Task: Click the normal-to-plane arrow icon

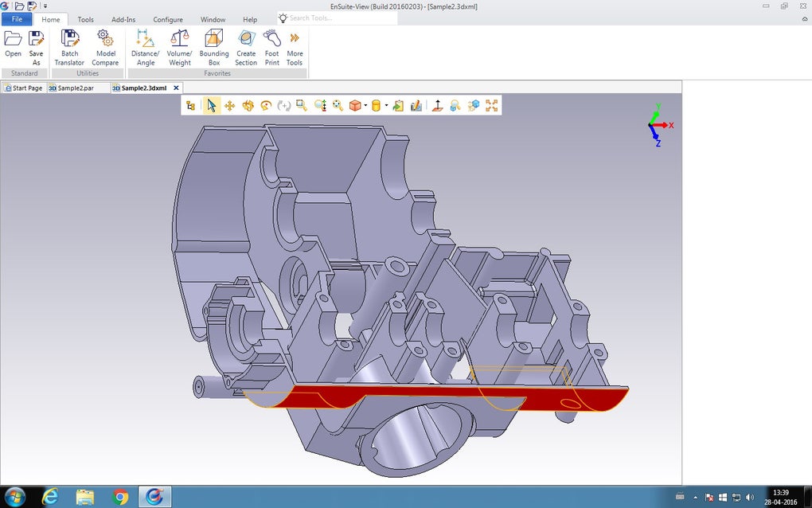Action: 438,106
